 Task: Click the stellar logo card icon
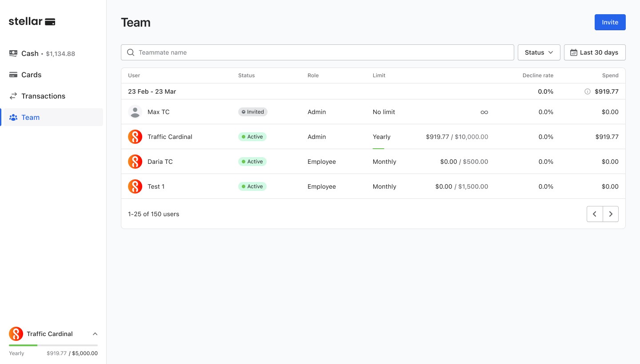point(50,22)
